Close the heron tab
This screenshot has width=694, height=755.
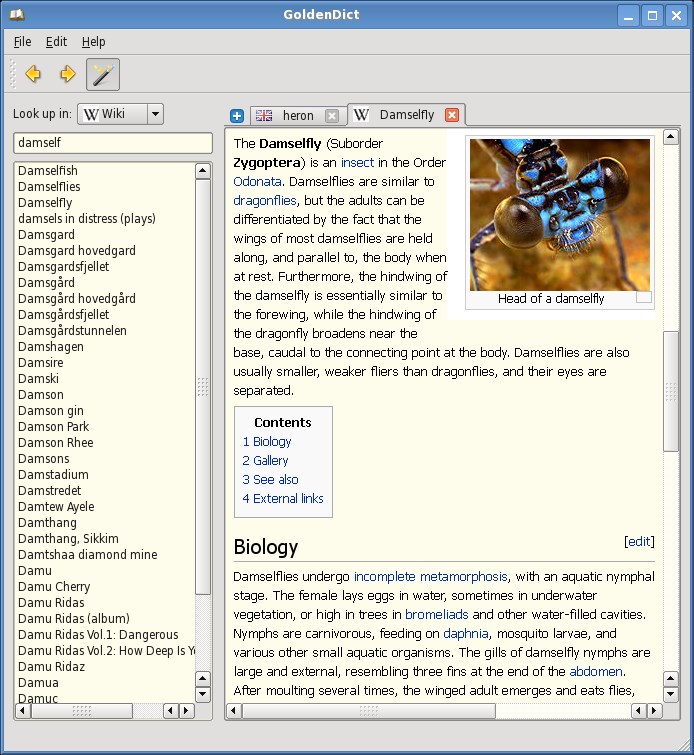[x=331, y=116]
